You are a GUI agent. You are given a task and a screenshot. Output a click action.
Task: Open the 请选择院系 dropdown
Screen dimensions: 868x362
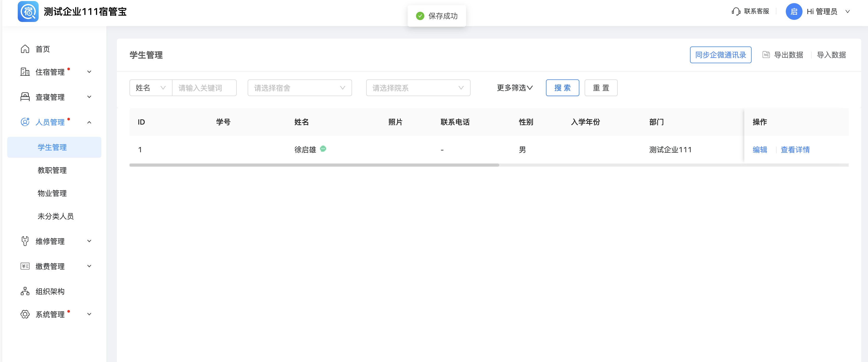(418, 88)
